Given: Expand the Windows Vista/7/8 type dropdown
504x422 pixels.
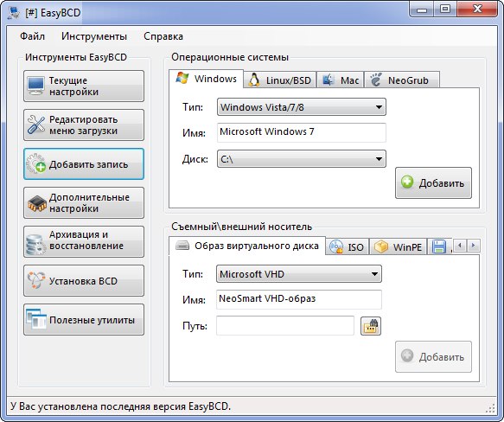Looking at the screenshot, I should click(x=302, y=107).
